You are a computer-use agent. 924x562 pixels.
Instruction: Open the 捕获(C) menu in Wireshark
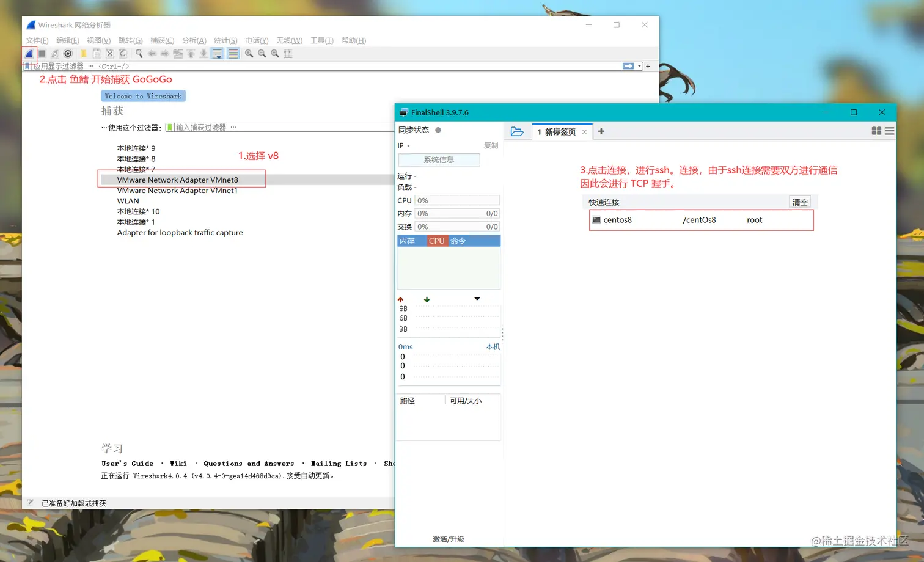(x=162, y=40)
